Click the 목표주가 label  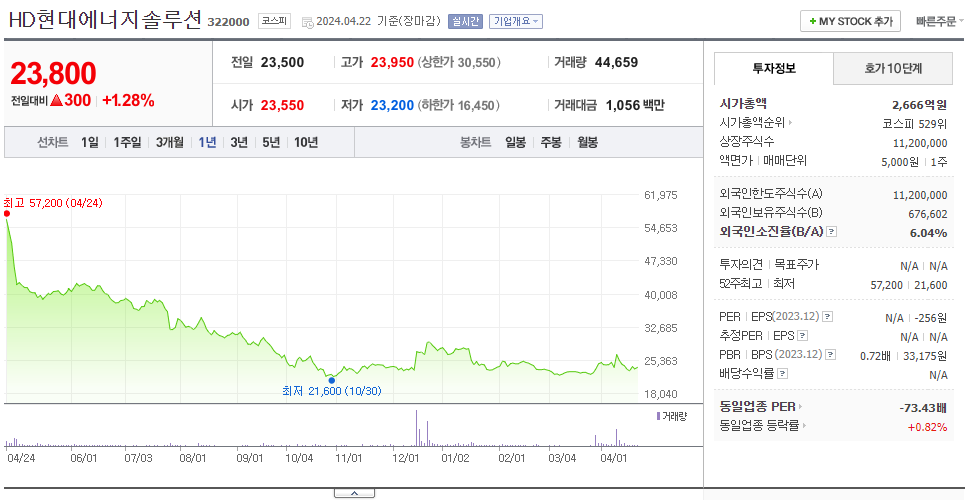pyautogui.click(x=796, y=265)
